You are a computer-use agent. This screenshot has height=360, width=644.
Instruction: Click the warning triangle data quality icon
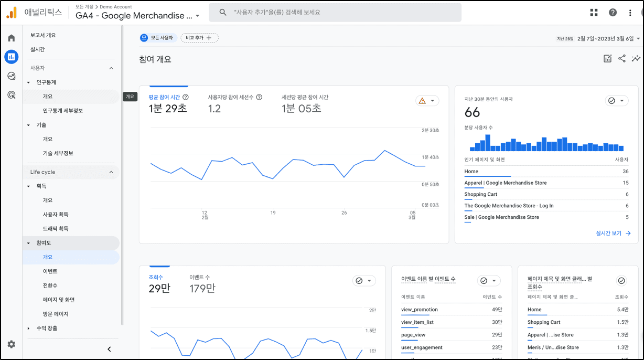point(422,101)
